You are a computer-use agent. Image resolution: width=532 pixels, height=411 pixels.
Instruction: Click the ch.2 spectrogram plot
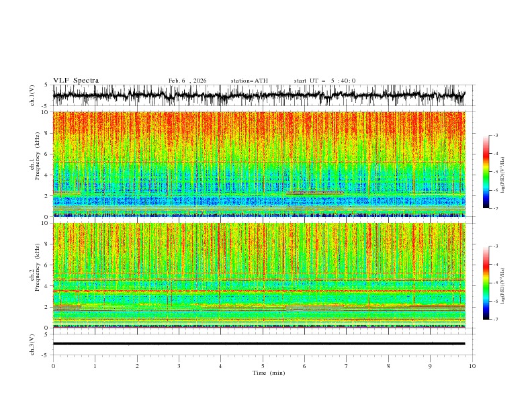(259, 275)
